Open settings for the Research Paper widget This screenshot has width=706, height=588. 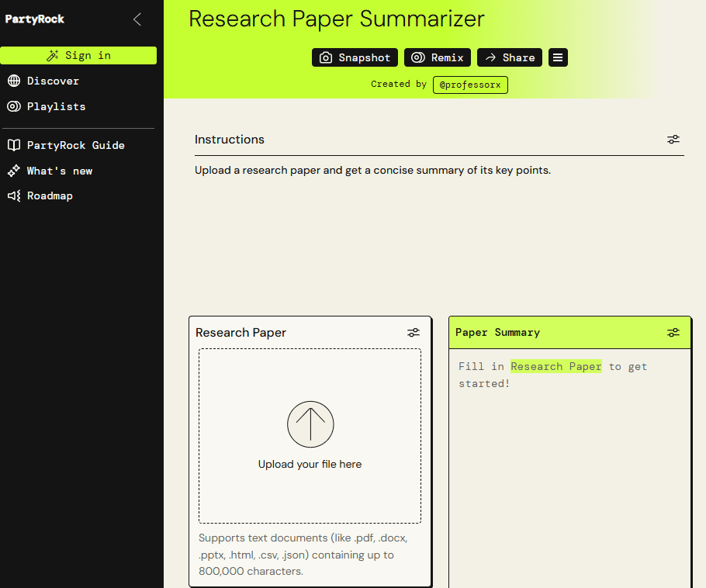[414, 332]
